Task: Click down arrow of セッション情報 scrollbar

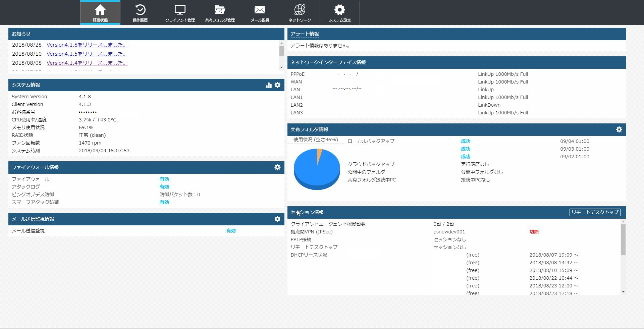Action: pyautogui.click(x=623, y=292)
